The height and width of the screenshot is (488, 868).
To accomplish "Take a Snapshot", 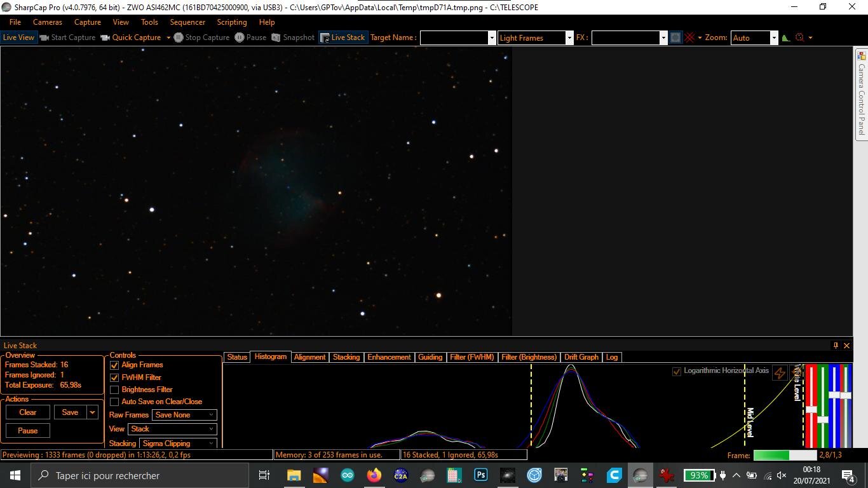I will click(x=293, y=37).
